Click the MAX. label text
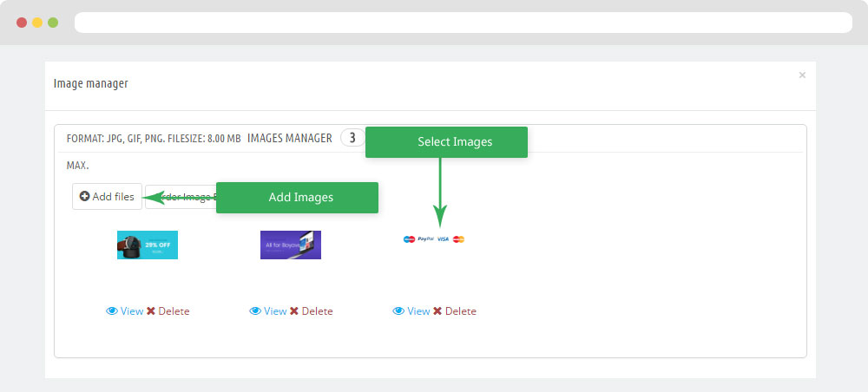868x392 pixels. click(77, 166)
